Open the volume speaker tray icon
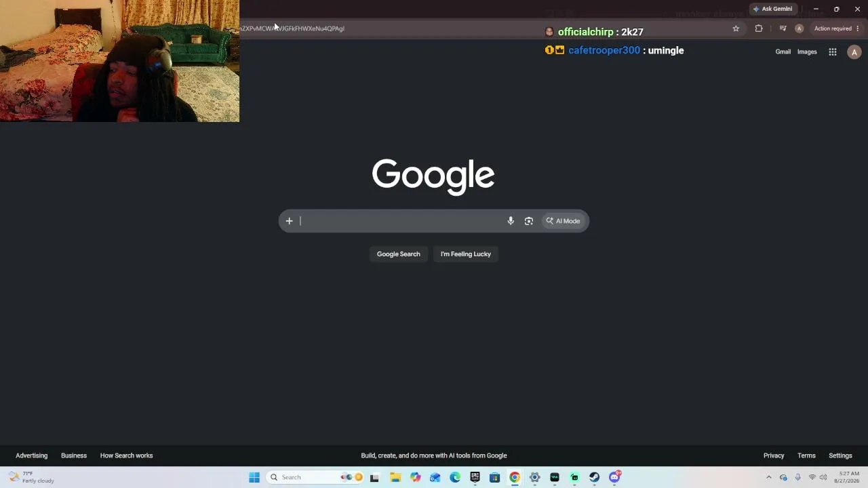Screen dimensions: 868x488 [823, 477]
